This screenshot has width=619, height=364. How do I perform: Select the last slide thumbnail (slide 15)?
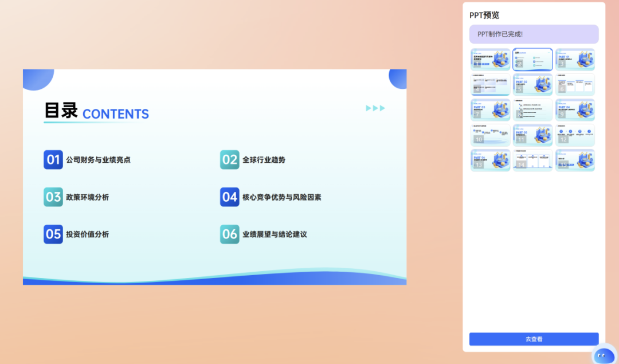575,160
